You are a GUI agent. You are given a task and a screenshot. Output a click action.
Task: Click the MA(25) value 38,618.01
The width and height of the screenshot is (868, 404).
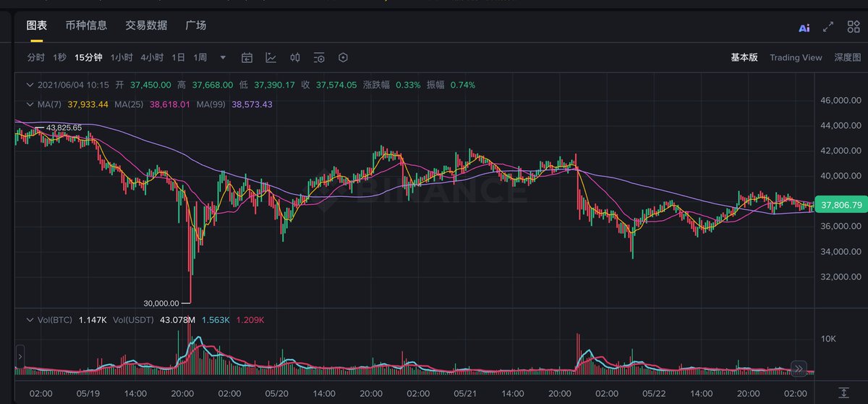pyautogui.click(x=170, y=104)
